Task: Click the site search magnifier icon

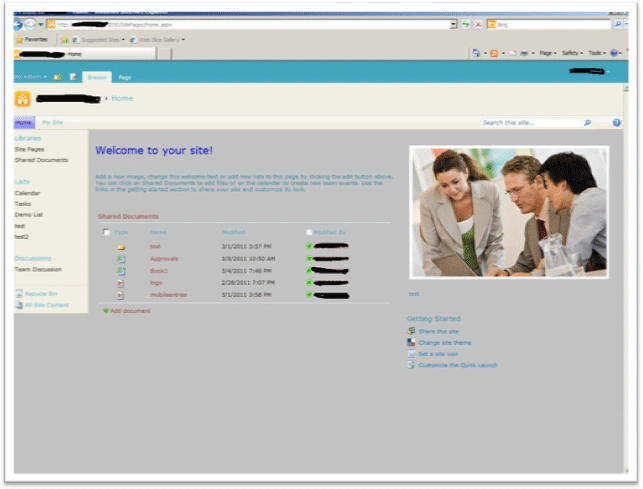Action: (588, 122)
